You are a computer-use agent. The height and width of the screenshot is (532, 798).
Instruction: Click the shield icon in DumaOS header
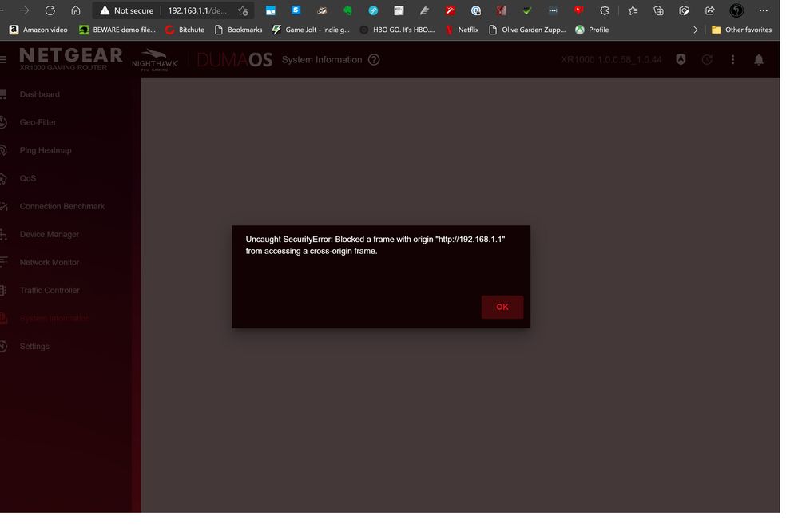pyautogui.click(x=681, y=60)
